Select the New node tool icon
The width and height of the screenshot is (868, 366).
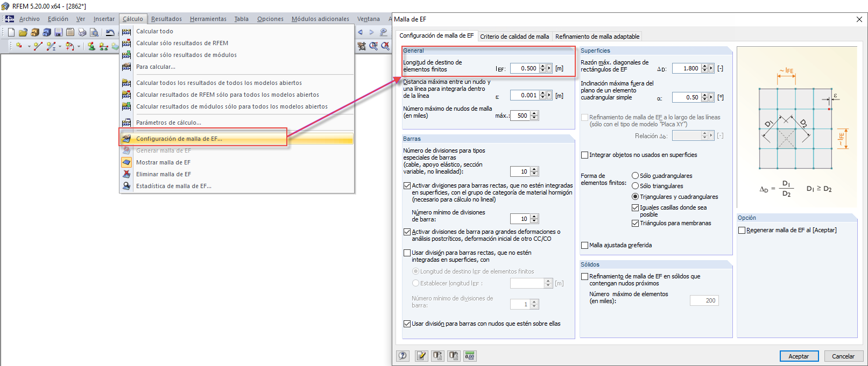point(19,46)
